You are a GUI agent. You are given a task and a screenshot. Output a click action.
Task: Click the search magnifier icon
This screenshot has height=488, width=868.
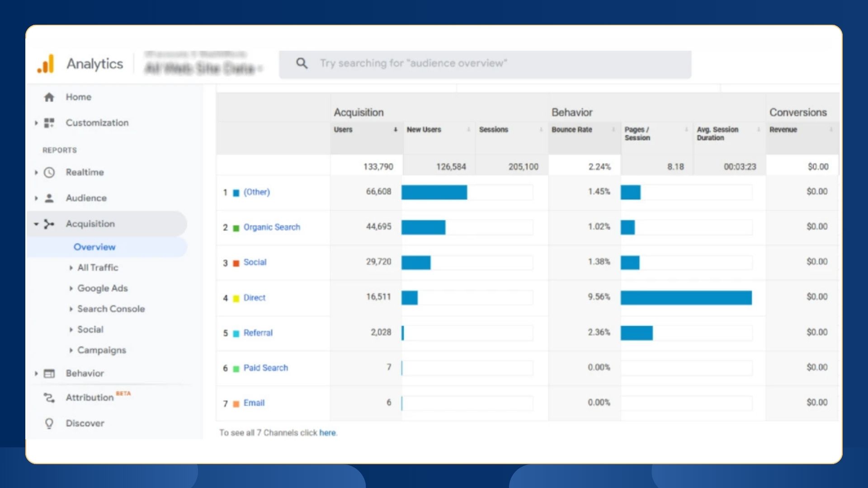[x=302, y=63]
